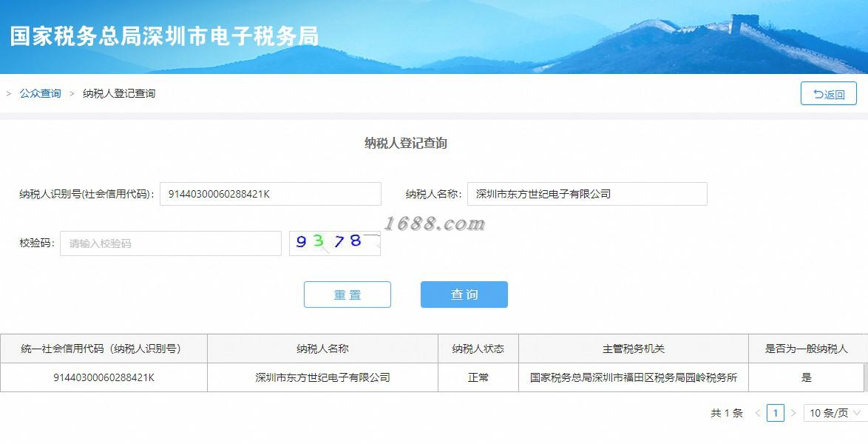Open the 10 条/页 page size dropdown
The width and height of the screenshot is (868, 444).
tap(835, 413)
